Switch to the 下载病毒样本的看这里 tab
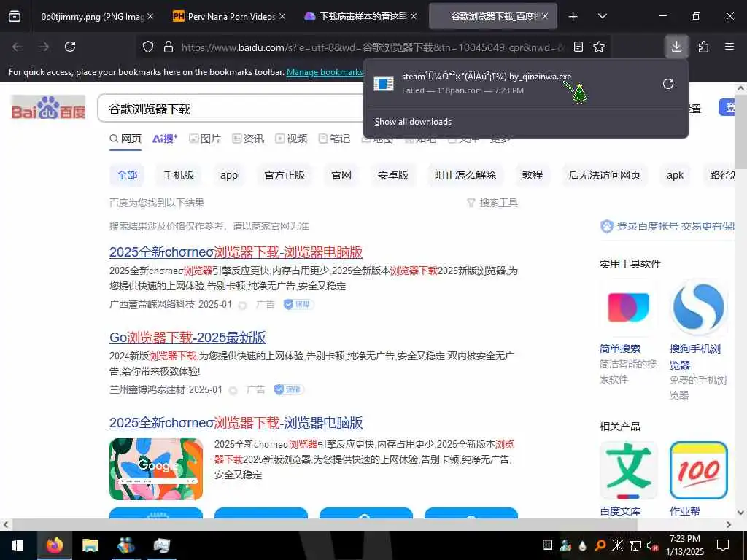747x560 pixels. tap(360, 16)
